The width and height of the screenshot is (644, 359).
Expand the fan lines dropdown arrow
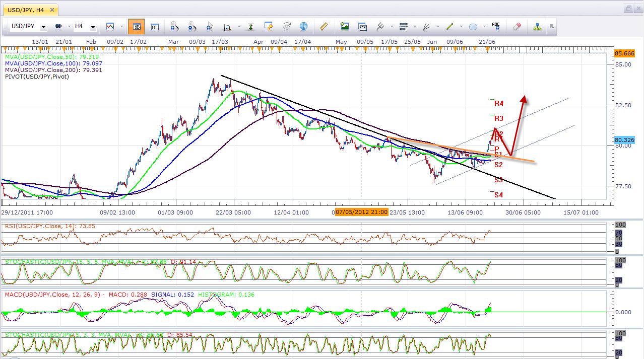coord(437,27)
